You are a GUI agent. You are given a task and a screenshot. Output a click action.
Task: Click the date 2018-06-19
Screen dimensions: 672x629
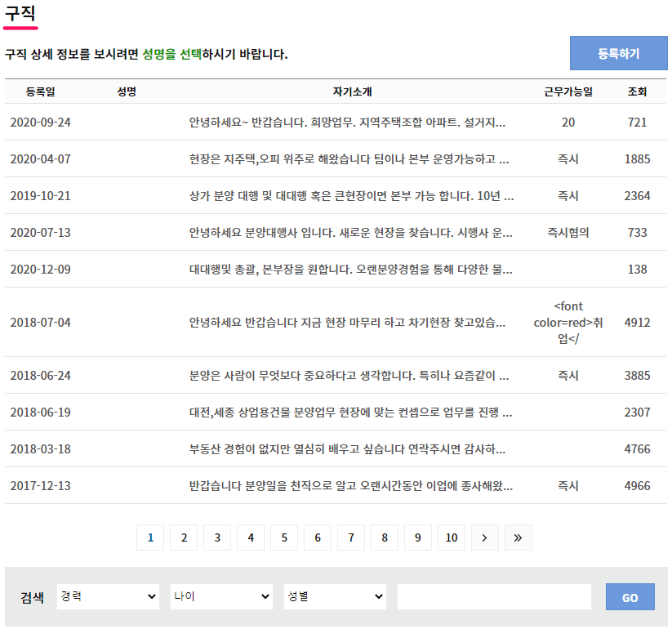tap(40, 413)
